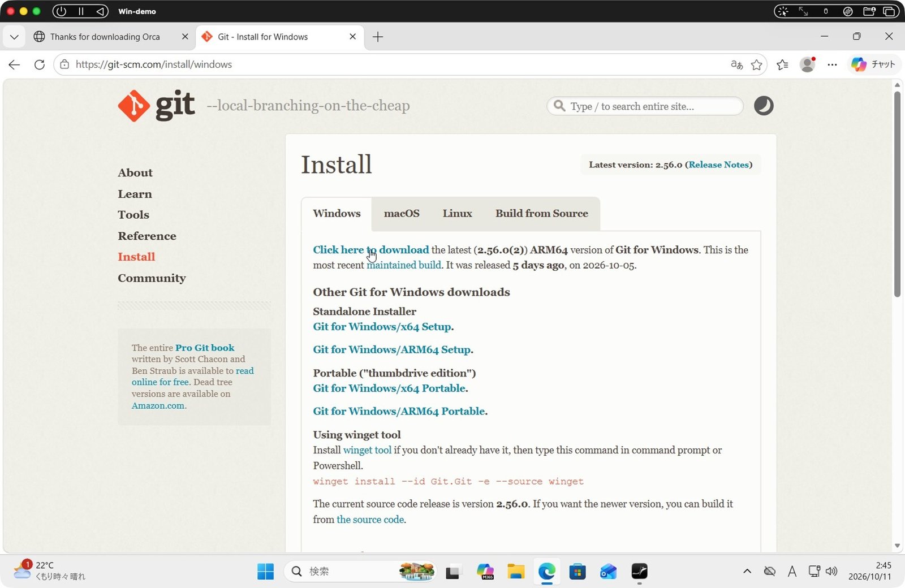This screenshot has width=905, height=588.
Task: Switch to the Thanks for downloading Orca tab
Action: tap(105, 37)
